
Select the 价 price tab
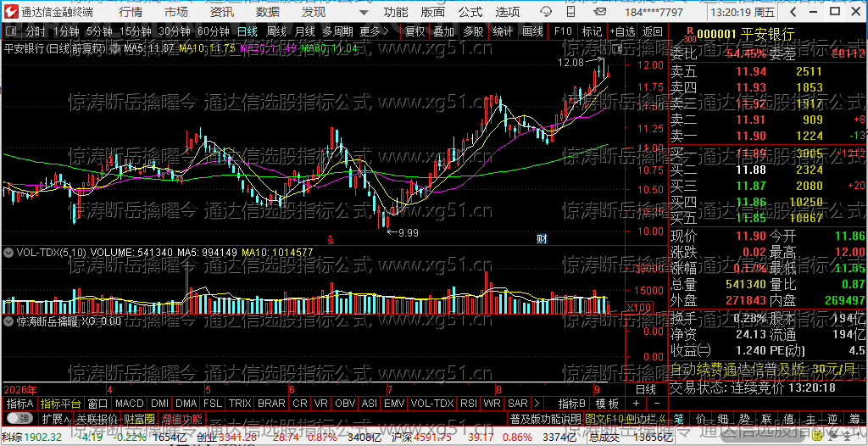(x=701, y=418)
